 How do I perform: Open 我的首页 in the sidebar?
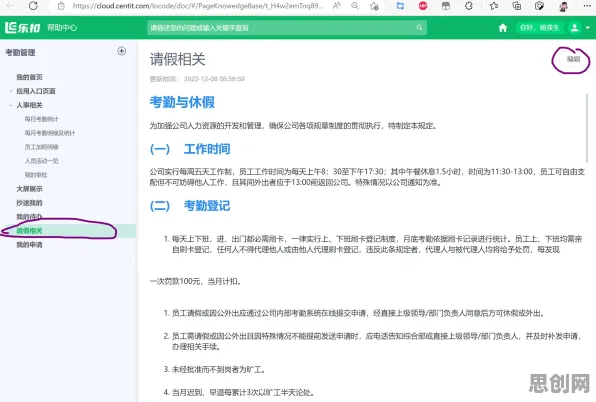click(x=29, y=77)
